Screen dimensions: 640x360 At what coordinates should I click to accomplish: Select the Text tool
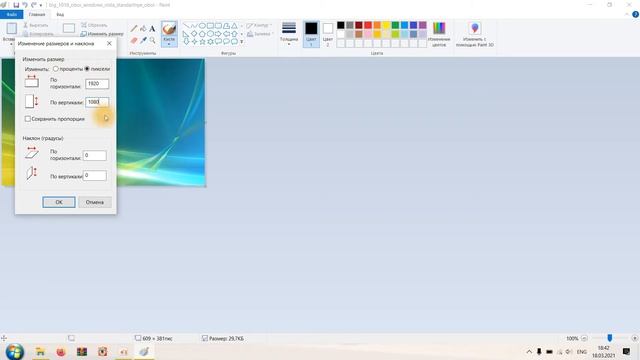coord(152,29)
